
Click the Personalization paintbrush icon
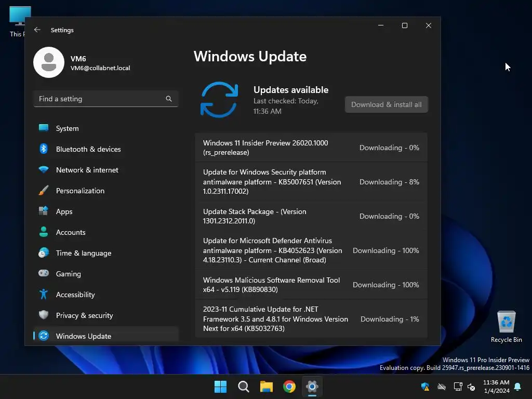[44, 190]
